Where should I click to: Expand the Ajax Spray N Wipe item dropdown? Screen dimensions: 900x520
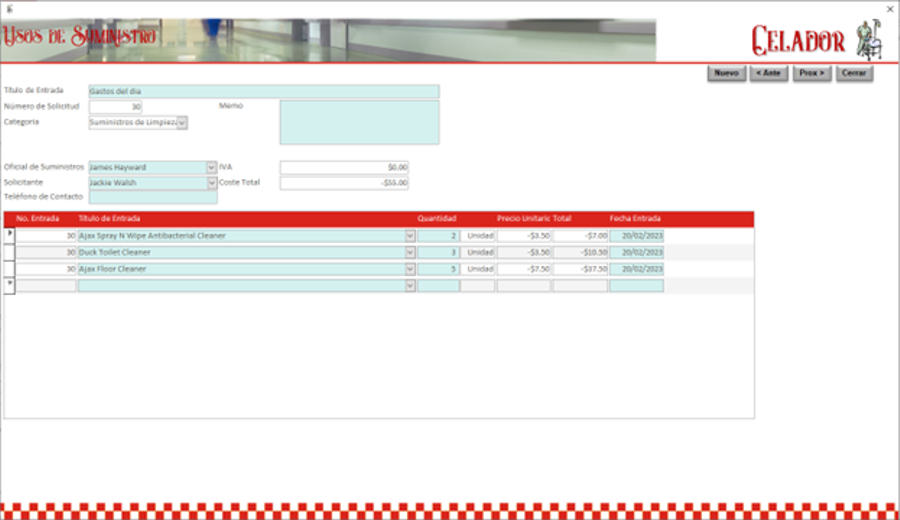[410, 236]
